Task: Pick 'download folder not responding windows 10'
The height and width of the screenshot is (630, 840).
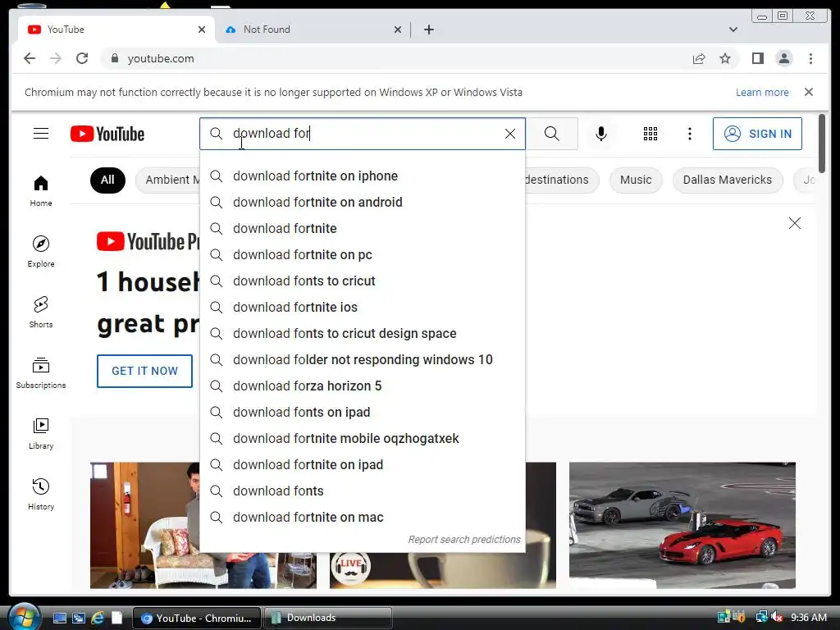Action: coord(363,359)
